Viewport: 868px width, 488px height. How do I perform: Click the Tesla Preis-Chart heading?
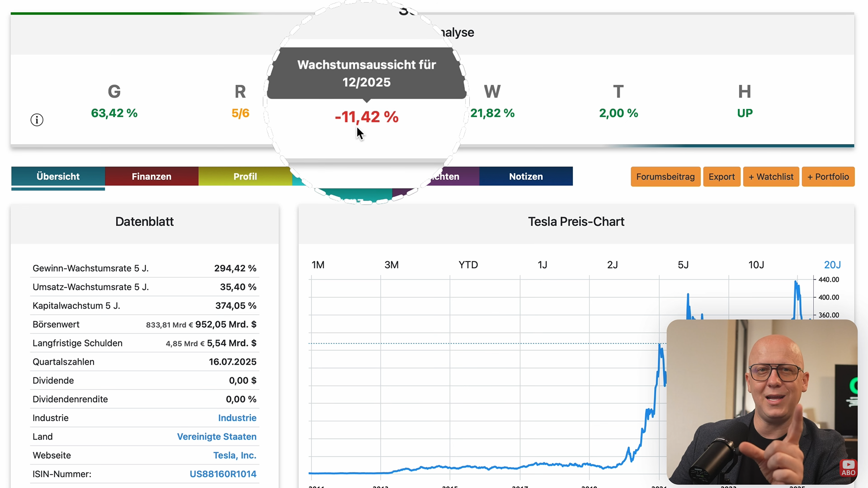576,221
